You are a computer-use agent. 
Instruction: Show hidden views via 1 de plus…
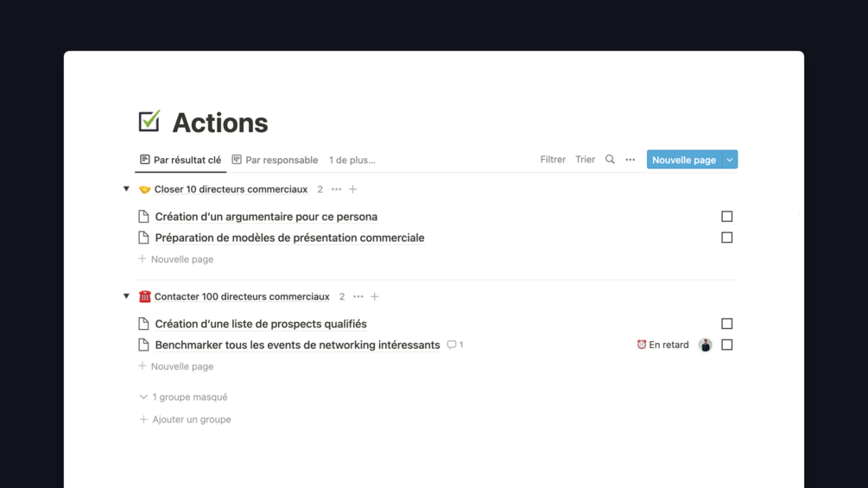click(352, 160)
